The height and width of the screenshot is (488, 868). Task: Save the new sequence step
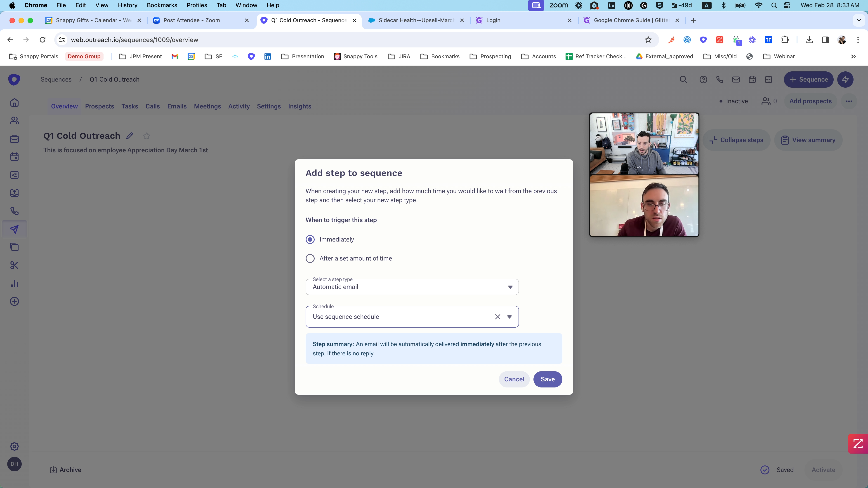547,379
